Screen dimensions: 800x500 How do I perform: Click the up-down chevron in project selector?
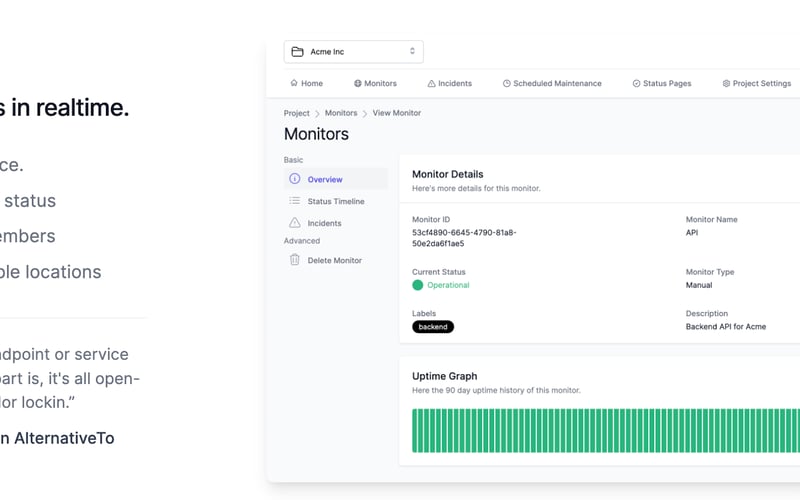tap(412, 51)
